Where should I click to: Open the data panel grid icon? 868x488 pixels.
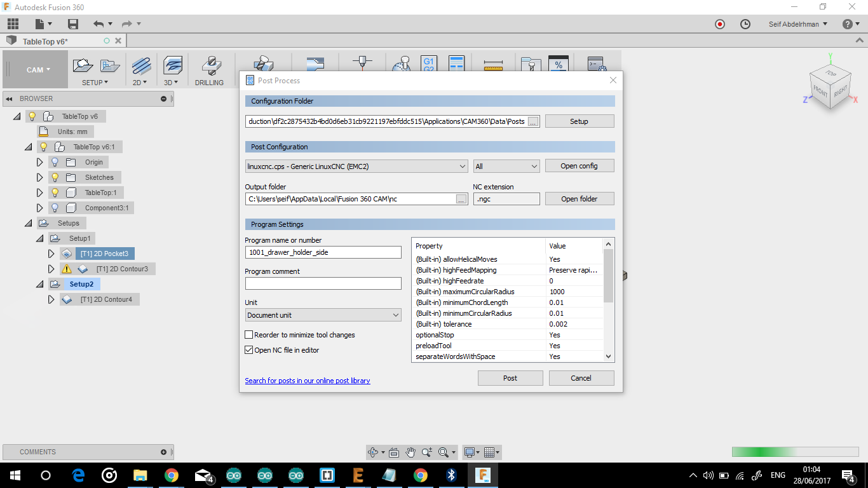(x=13, y=24)
